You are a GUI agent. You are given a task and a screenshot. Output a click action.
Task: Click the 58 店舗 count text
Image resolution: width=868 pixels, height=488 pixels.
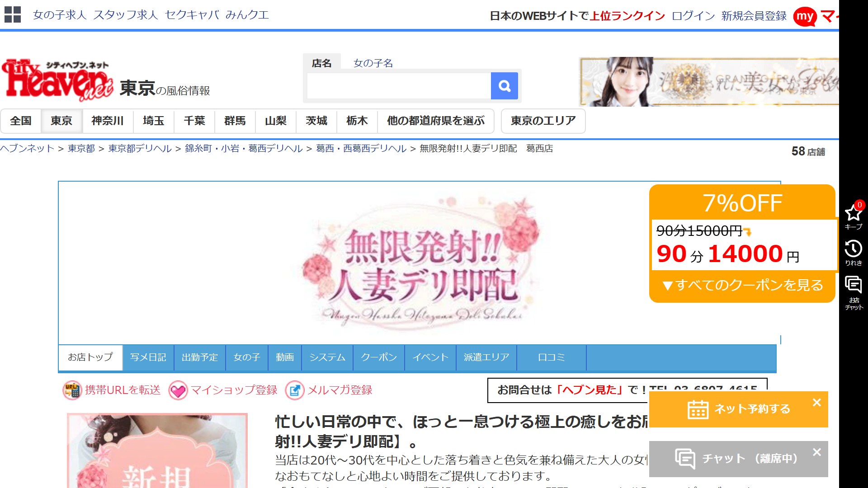click(x=808, y=151)
